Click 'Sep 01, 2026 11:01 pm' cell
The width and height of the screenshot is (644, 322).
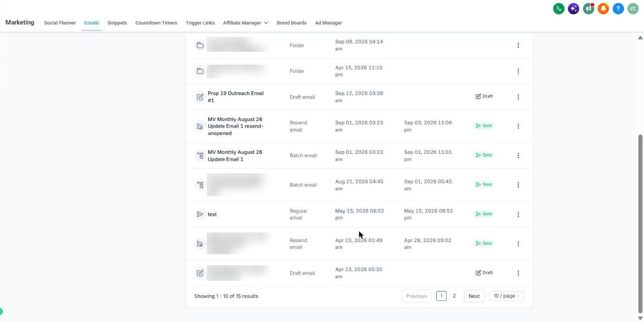coord(428,156)
